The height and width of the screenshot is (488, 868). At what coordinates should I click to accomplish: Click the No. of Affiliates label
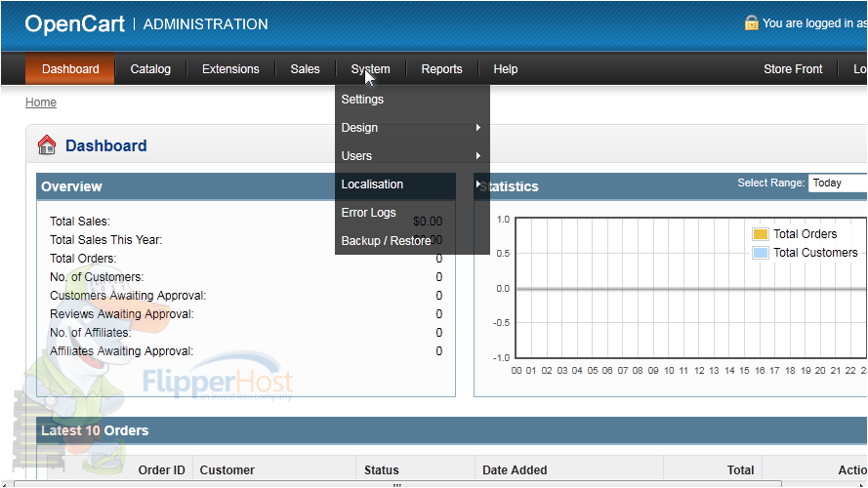[x=91, y=333]
